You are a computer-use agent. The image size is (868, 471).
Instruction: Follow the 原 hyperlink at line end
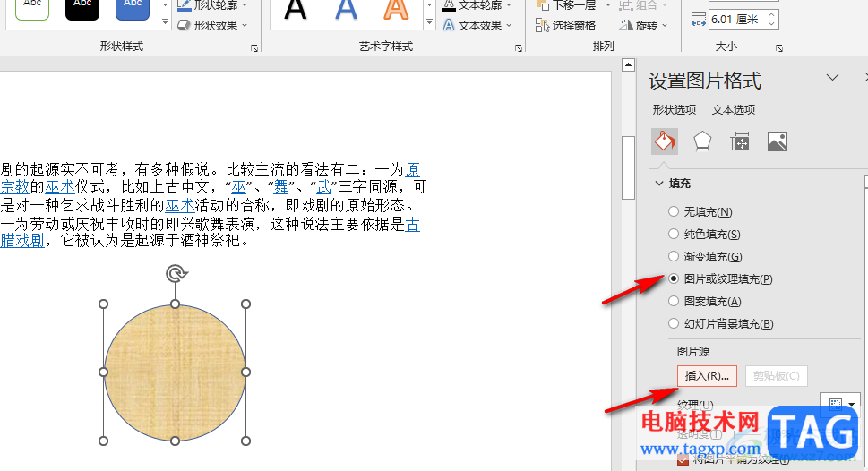412,169
